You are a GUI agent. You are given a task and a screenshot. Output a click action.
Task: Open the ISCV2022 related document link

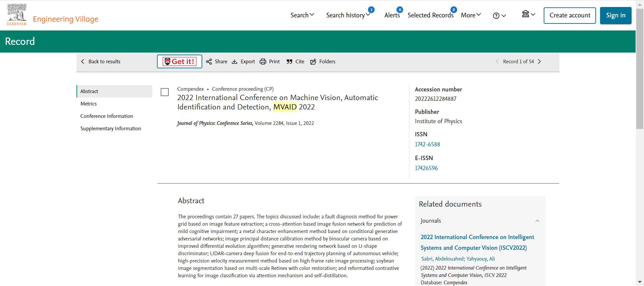(477, 242)
